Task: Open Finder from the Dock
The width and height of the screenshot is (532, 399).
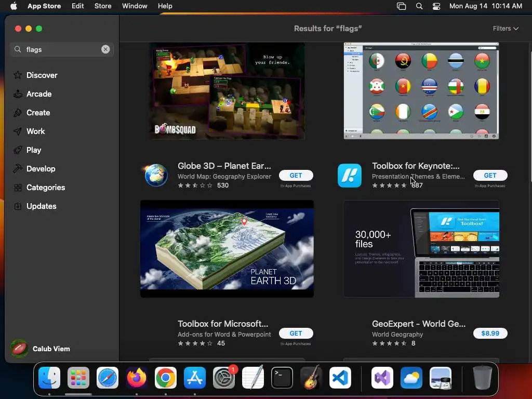Action: (49, 378)
